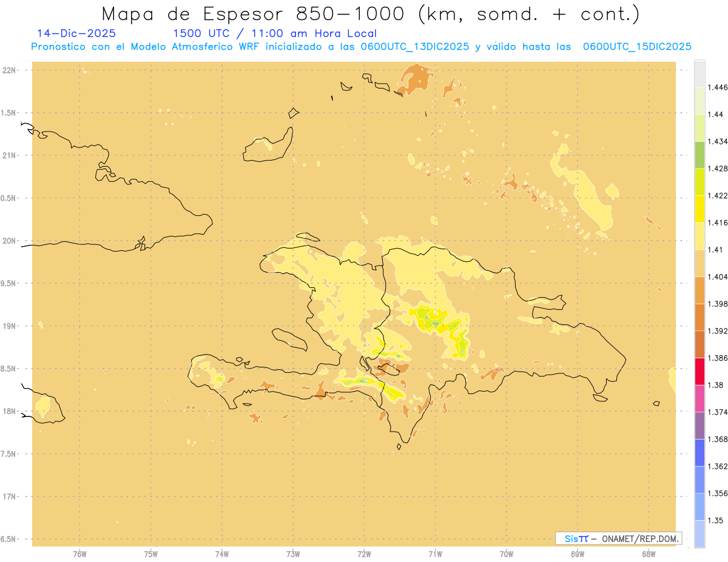
Task: Click the "1.416" color bar value
Action: pyautogui.click(x=718, y=222)
